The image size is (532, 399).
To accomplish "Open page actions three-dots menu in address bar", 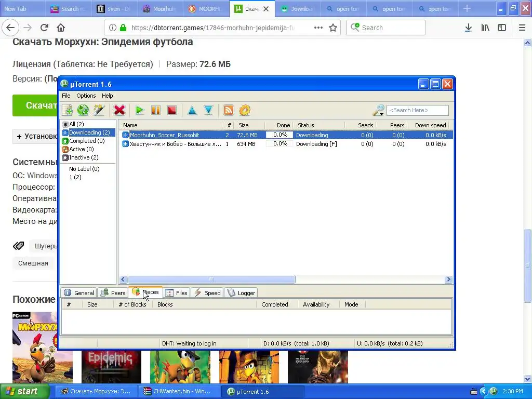I will (318, 28).
